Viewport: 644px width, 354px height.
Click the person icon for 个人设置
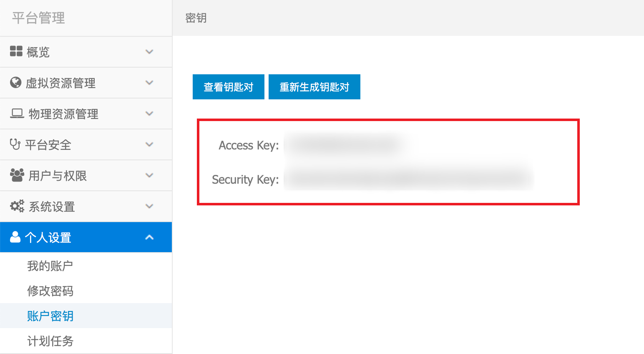point(15,237)
